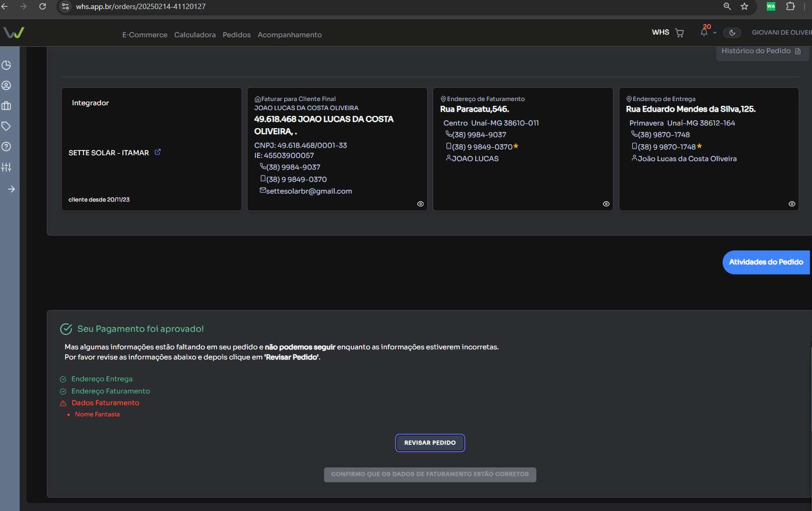This screenshot has width=812, height=511.
Task: Open the Pedidos menu item
Action: (236, 35)
